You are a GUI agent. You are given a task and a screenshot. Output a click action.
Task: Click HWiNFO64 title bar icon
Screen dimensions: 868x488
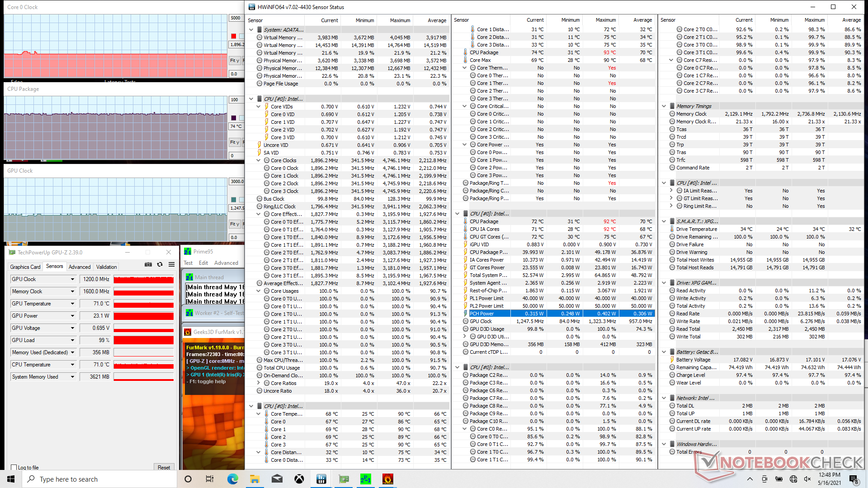[x=251, y=7]
